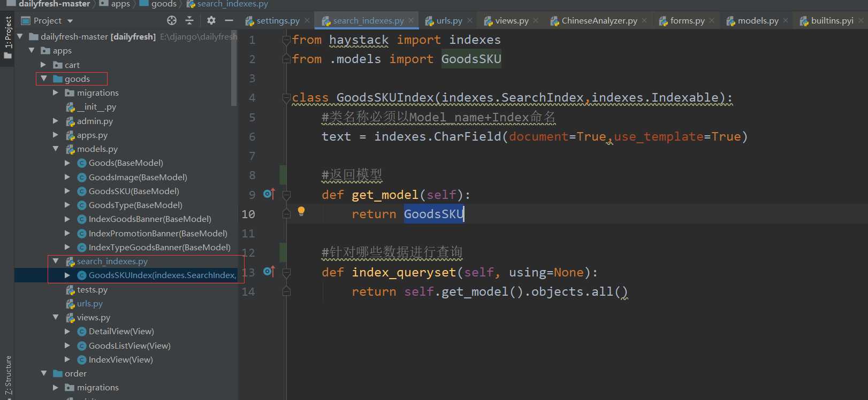868x400 pixels.
Task: Collapse the apps folder
Action: click(x=32, y=50)
